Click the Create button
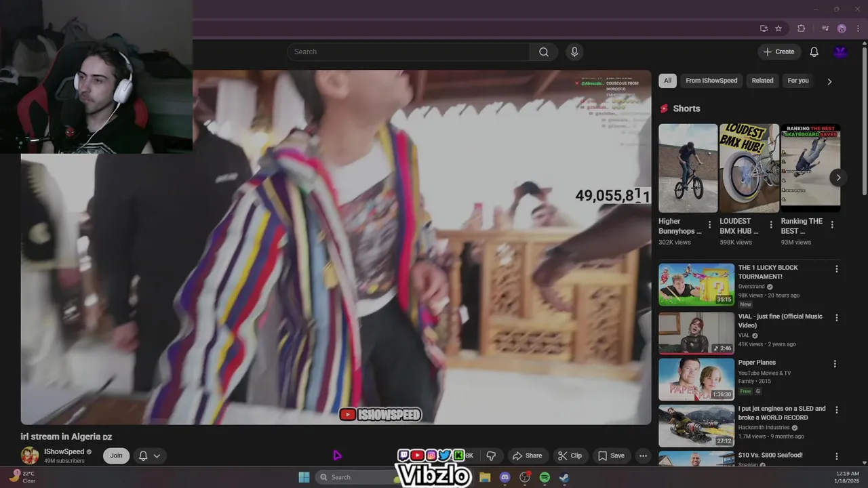Screen dimensions: 868x488 pos(779,52)
